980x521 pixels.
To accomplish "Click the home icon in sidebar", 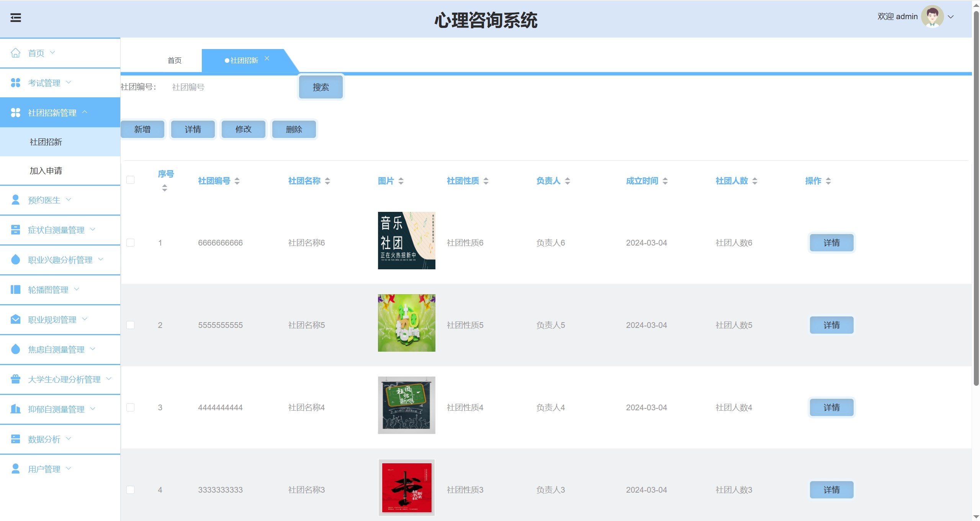I will click(x=16, y=53).
